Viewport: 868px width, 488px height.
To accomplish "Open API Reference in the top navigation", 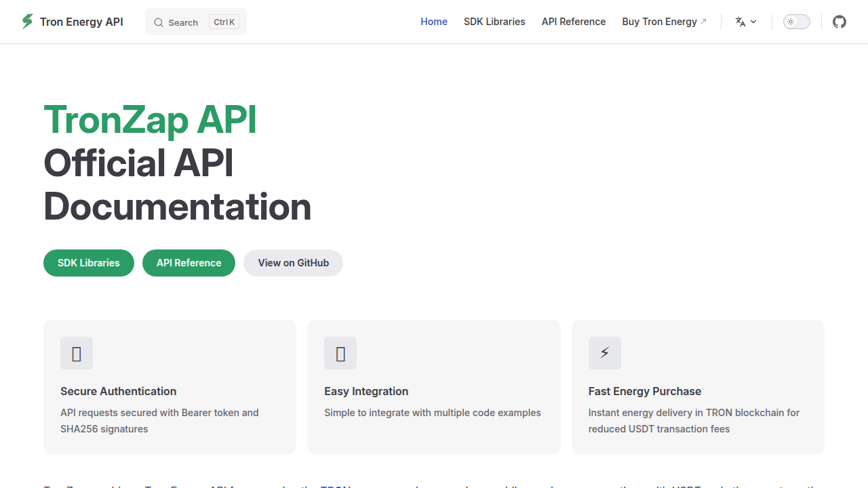I will 574,22.
